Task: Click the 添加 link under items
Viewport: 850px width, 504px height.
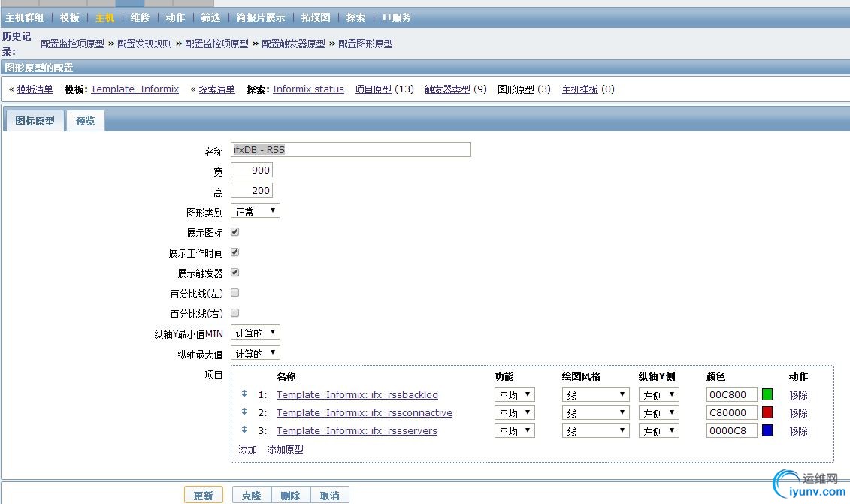Action: click(247, 449)
